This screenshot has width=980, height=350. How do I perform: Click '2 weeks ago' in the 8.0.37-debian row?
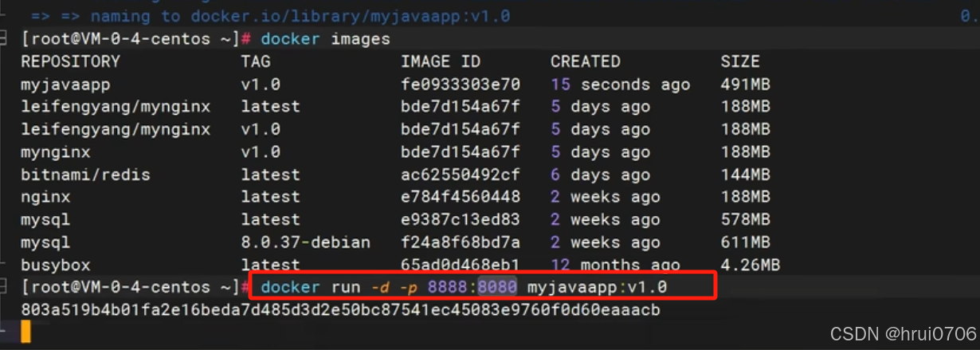click(x=605, y=242)
